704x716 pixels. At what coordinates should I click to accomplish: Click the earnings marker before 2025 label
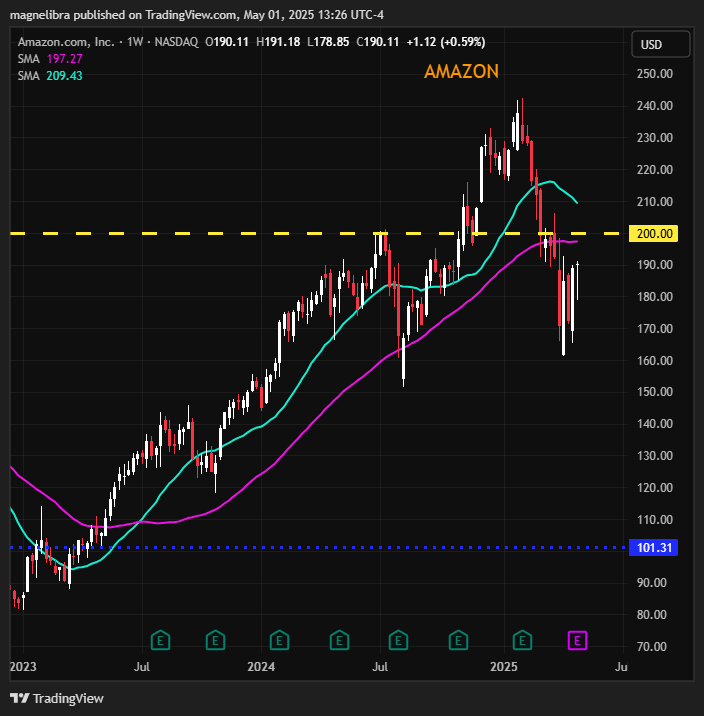(458, 640)
